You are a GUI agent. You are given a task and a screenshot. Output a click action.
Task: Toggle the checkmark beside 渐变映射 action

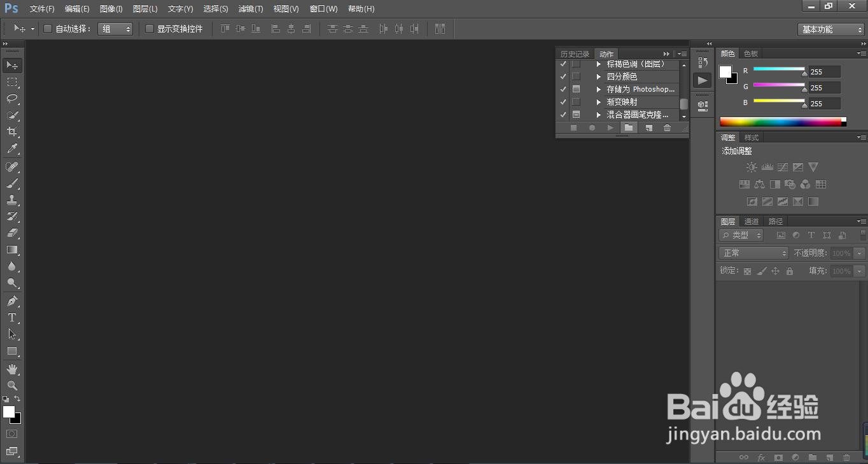563,102
